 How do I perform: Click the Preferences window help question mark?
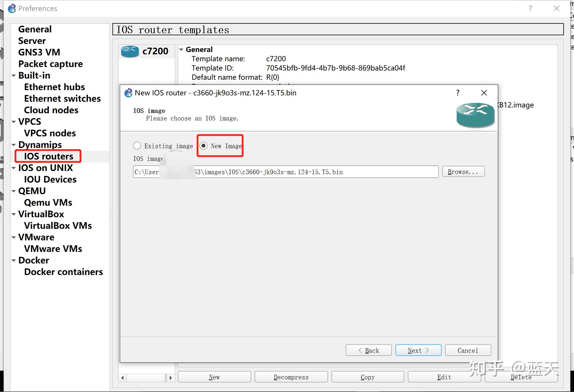click(530, 8)
